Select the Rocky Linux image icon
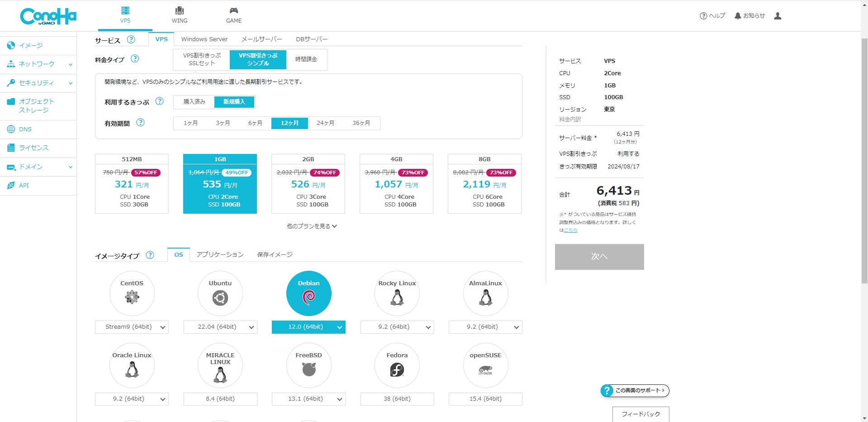Viewport: 868px width, 422px height. tap(397, 293)
